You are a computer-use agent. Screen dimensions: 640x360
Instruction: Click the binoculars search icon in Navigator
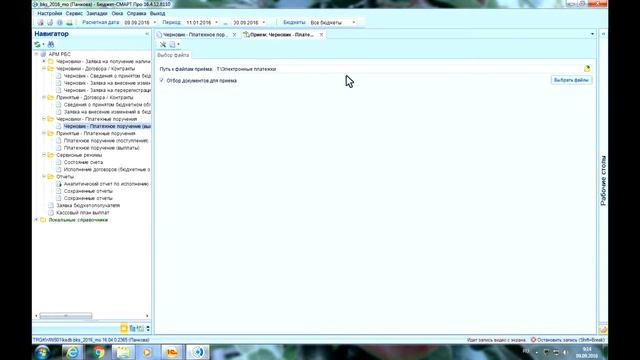click(x=51, y=44)
